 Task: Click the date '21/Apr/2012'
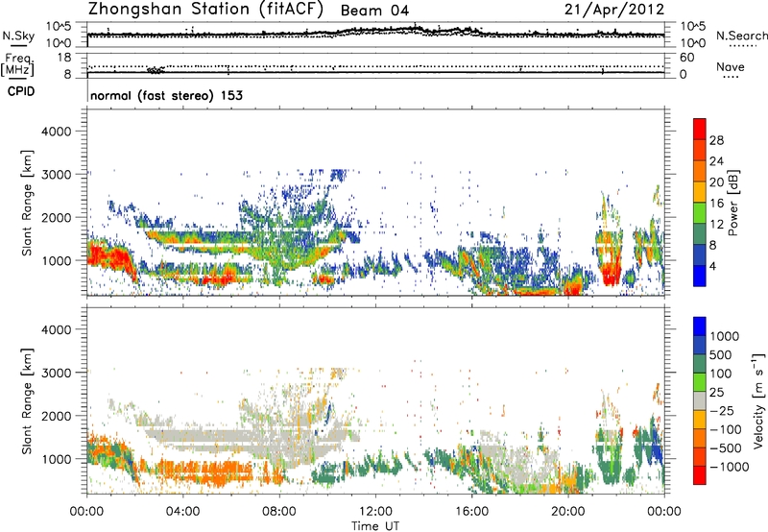(x=614, y=10)
